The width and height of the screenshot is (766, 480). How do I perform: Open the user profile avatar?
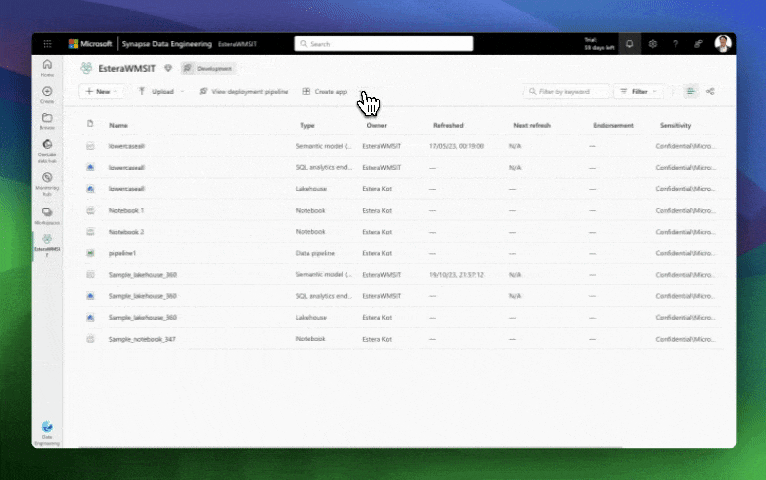click(723, 43)
